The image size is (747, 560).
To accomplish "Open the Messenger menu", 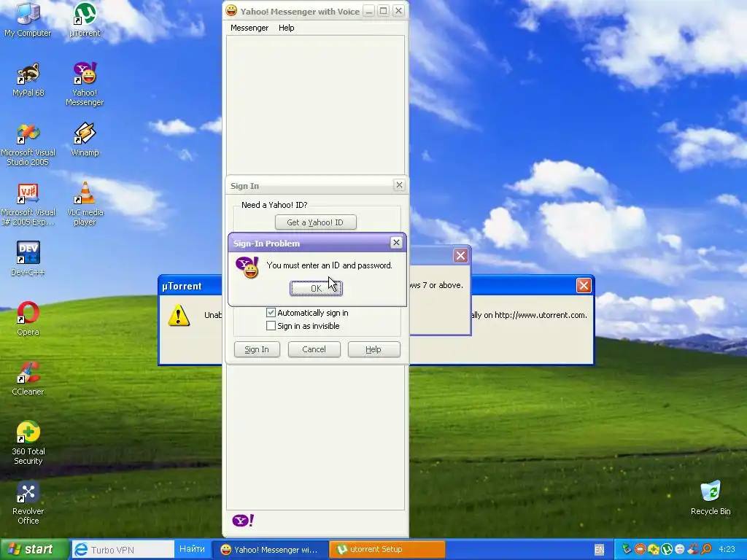I will coord(249,28).
